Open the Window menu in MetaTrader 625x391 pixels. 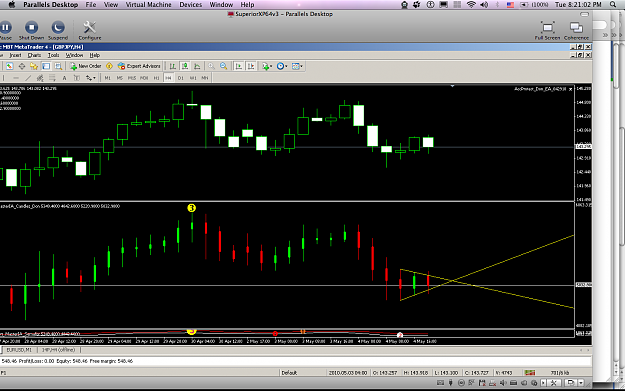pos(75,55)
